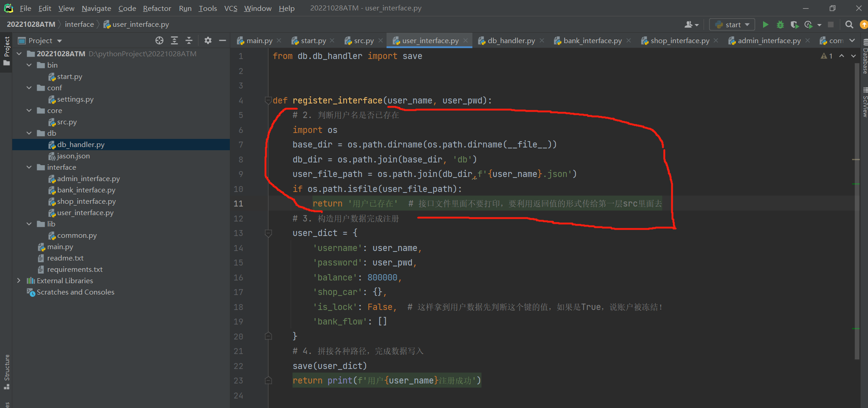Open Project panel gear options
Image resolution: width=868 pixels, height=408 pixels.
(x=208, y=40)
